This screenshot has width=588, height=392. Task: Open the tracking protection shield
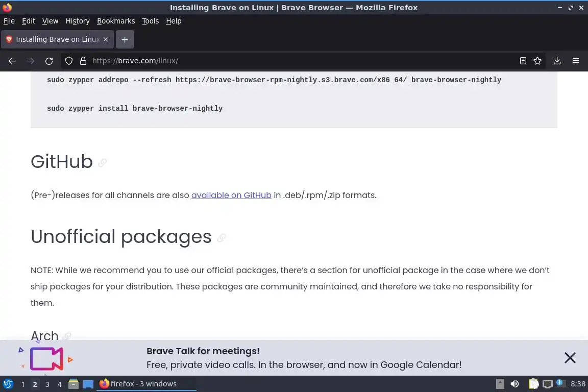pos(68,61)
